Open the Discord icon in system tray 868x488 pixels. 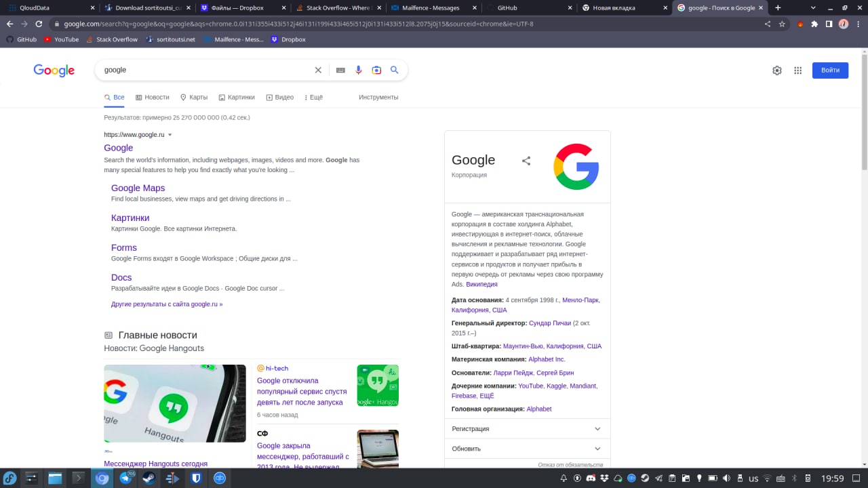tap(591, 478)
